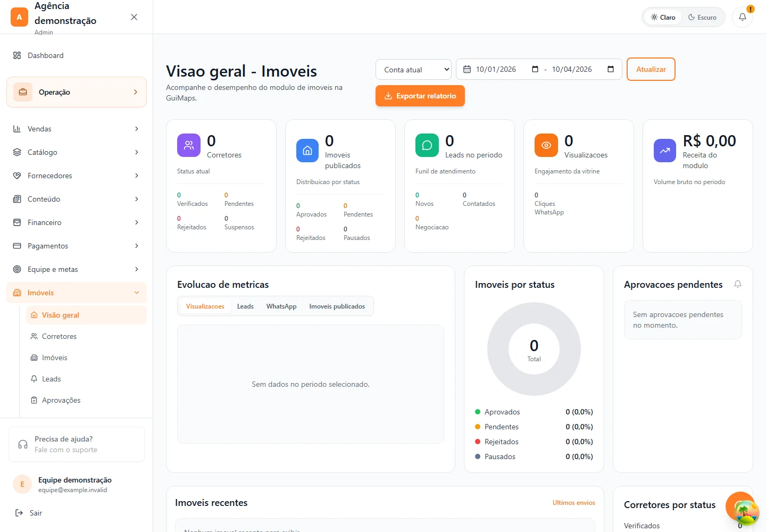The width and height of the screenshot is (766, 532).
Task: Click the Atualizar button
Action: click(x=651, y=69)
